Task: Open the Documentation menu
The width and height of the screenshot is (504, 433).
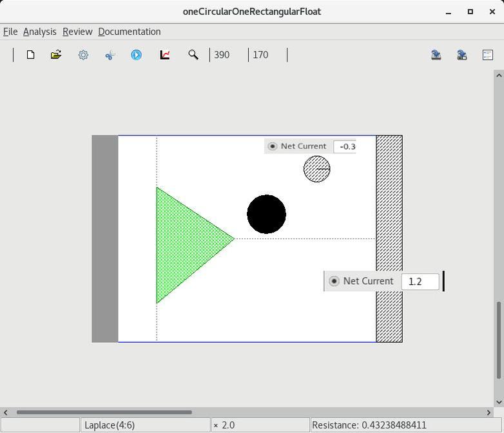Action: 129,32
